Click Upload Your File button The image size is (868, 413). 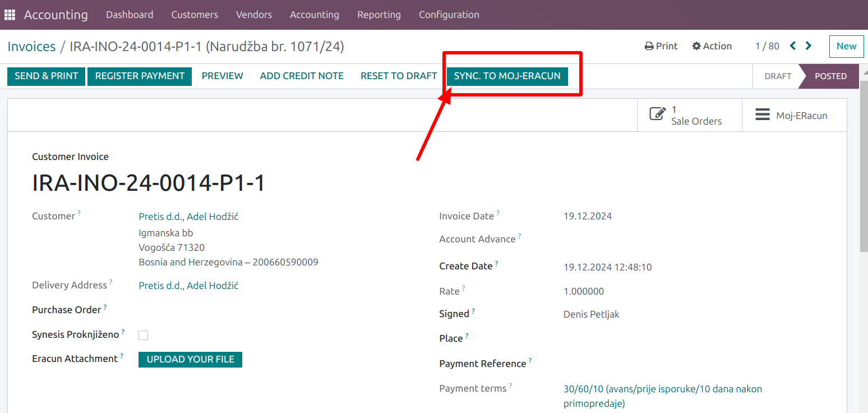(x=190, y=359)
